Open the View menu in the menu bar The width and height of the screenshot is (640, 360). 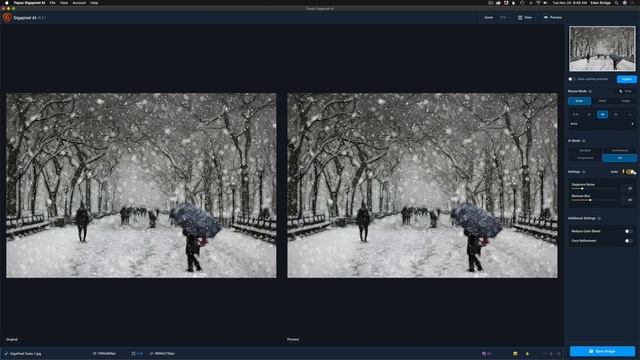64,3
